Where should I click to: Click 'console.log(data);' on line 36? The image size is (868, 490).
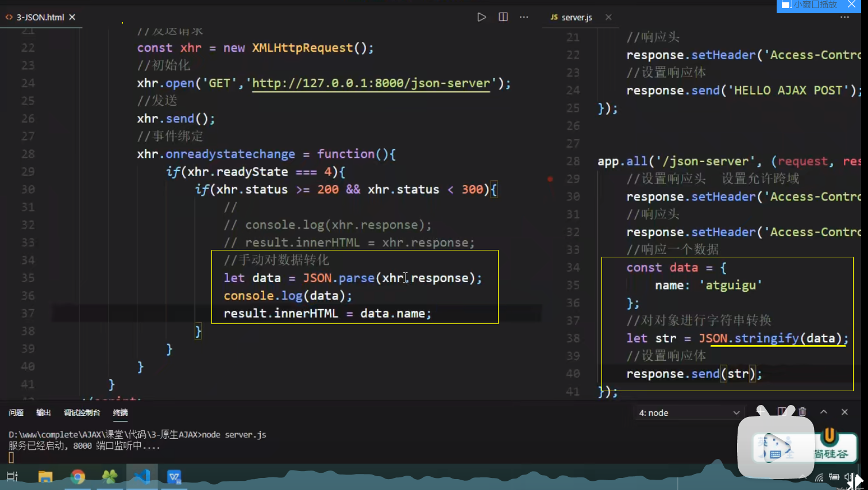coord(288,296)
